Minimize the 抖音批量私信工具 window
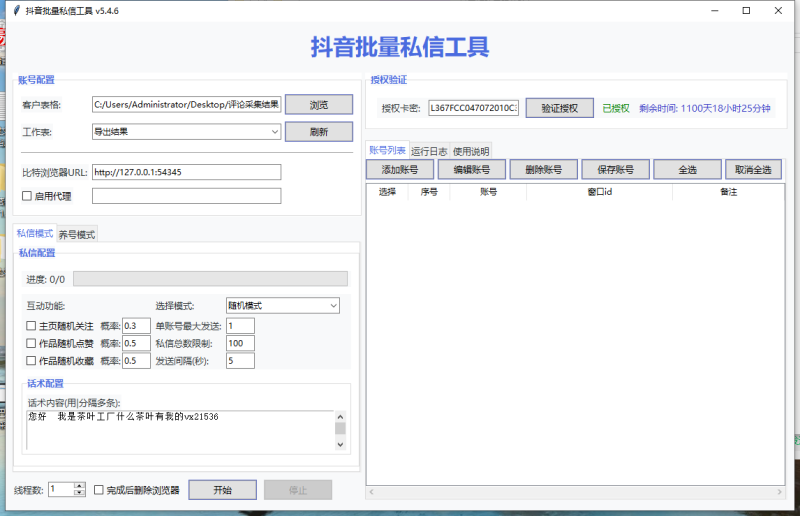 point(715,11)
